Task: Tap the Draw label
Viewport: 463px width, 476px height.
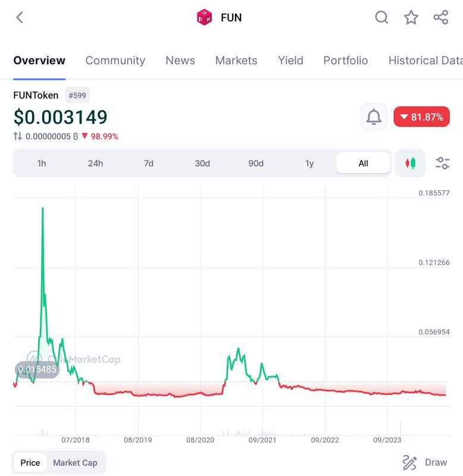Action: (436, 462)
